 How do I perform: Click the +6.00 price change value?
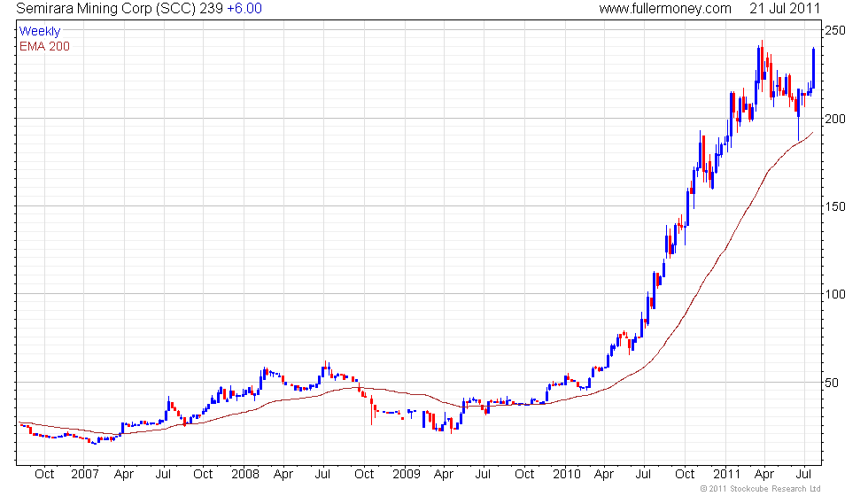pyautogui.click(x=244, y=8)
